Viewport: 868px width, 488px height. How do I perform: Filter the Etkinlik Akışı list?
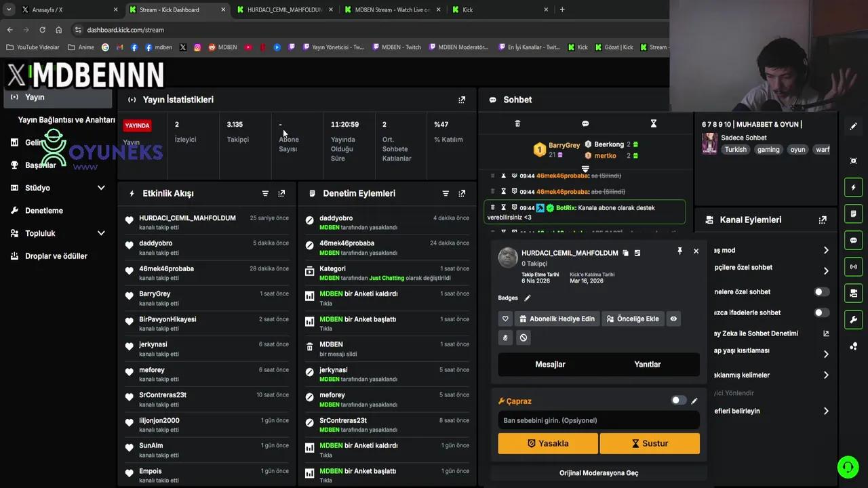click(265, 193)
